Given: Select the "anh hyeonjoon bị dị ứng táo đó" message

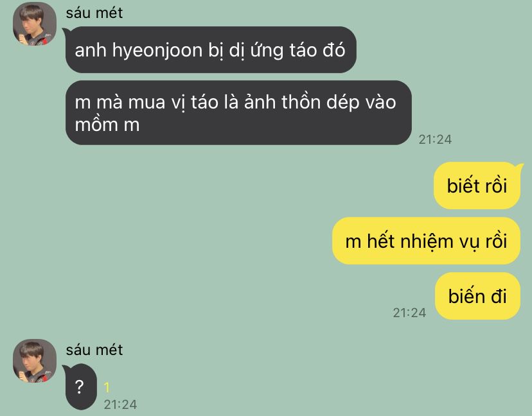Looking at the screenshot, I should 211,49.
